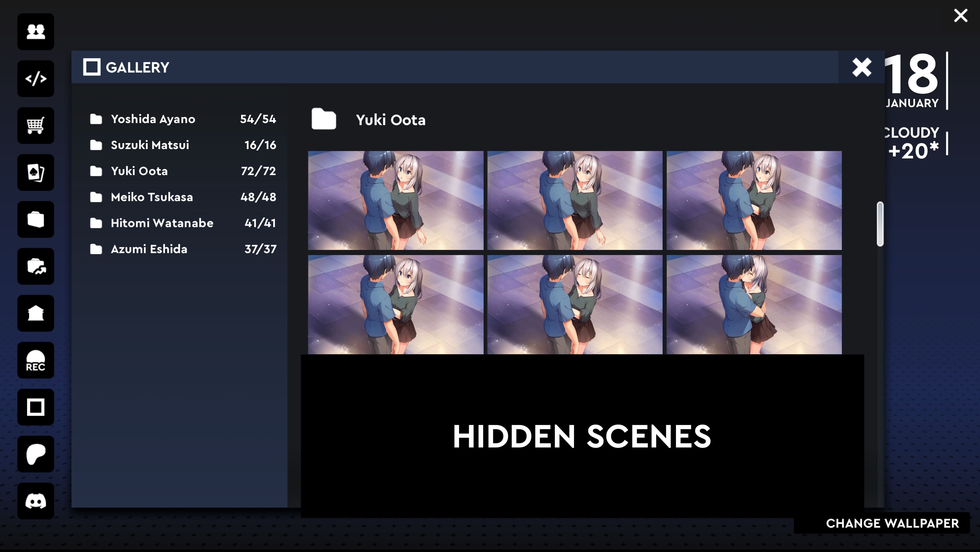The height and width of the screenshot is (552, 980).
Task: Click the CHANGE WALLPAPER button
Action: coord(892,523)
